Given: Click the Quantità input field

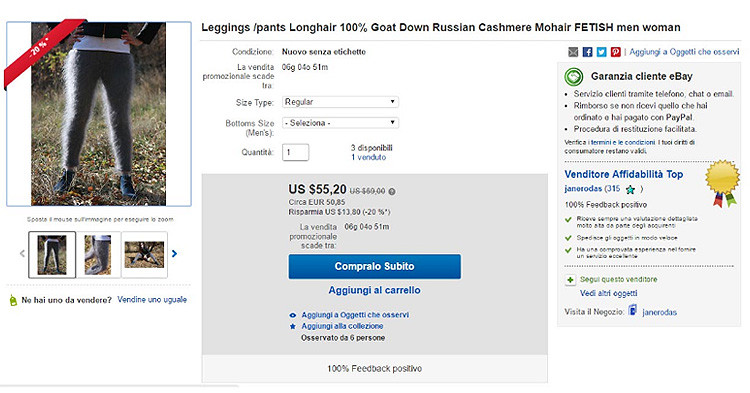Looking at the screenshot, I should point(295,153).
